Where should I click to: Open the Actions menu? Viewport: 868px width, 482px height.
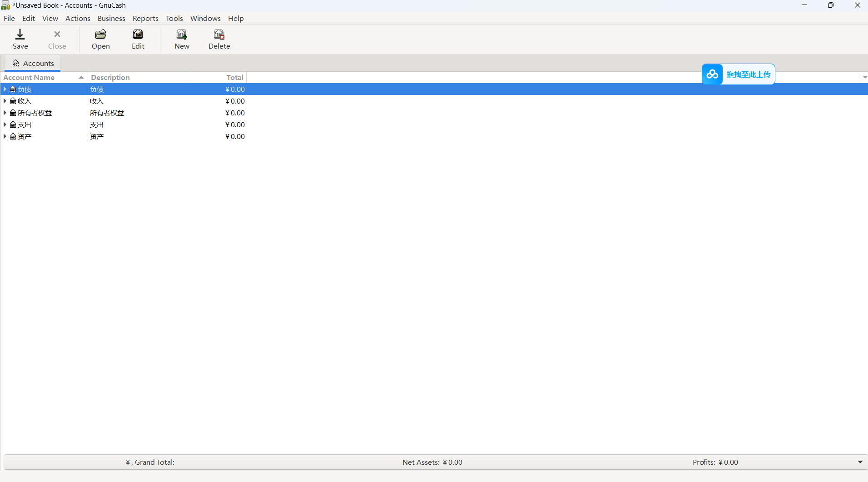[78, 18]
